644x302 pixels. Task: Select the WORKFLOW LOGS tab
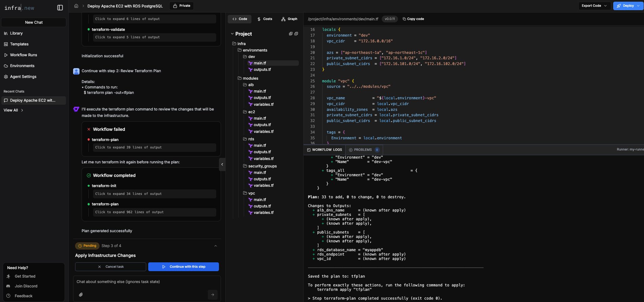pyautogui.click(x=325, y=150)
